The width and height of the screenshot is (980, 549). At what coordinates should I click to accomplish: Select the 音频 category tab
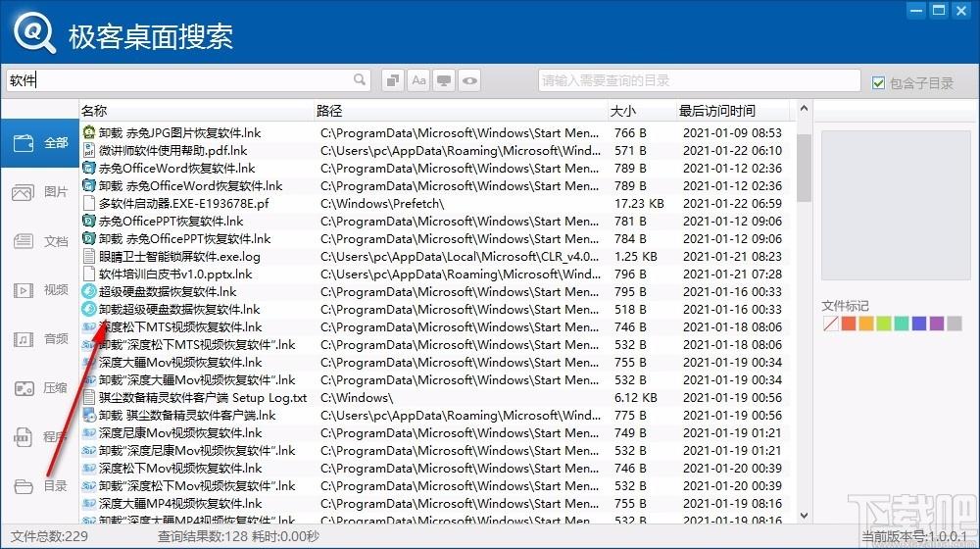(x=40, y=339)
